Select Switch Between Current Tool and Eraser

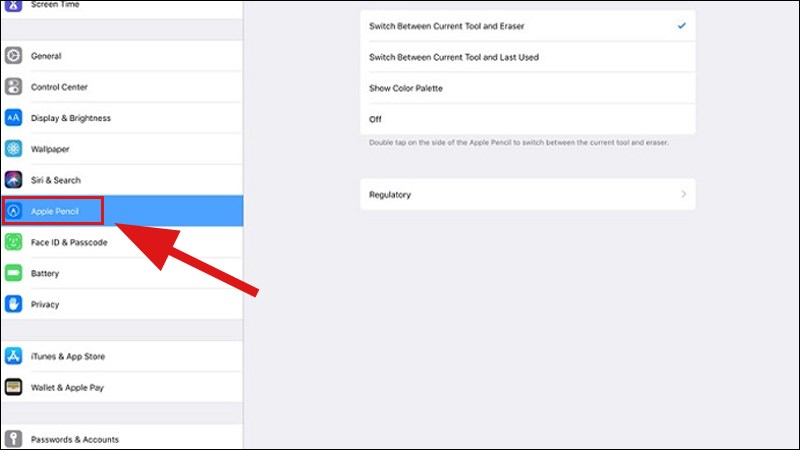(x=528, y=26)
